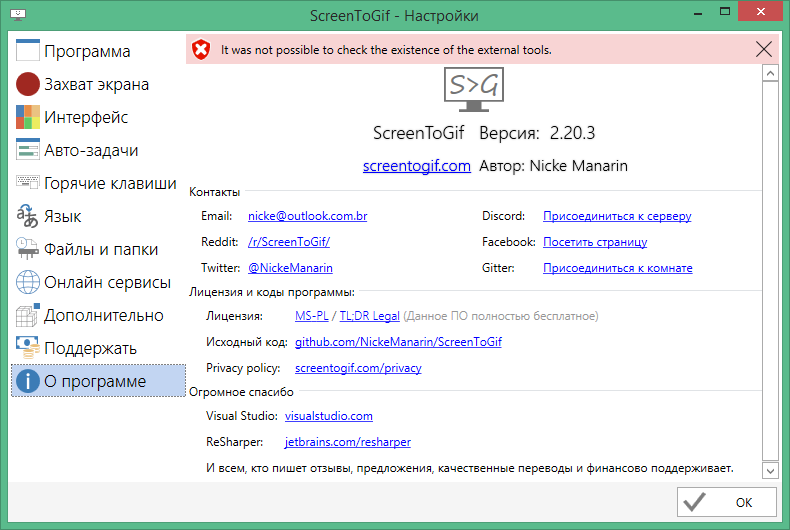This screenshot has width=790, height=530.
Task: Open the screentogif.com/privacy link
Action: [358, 368]
